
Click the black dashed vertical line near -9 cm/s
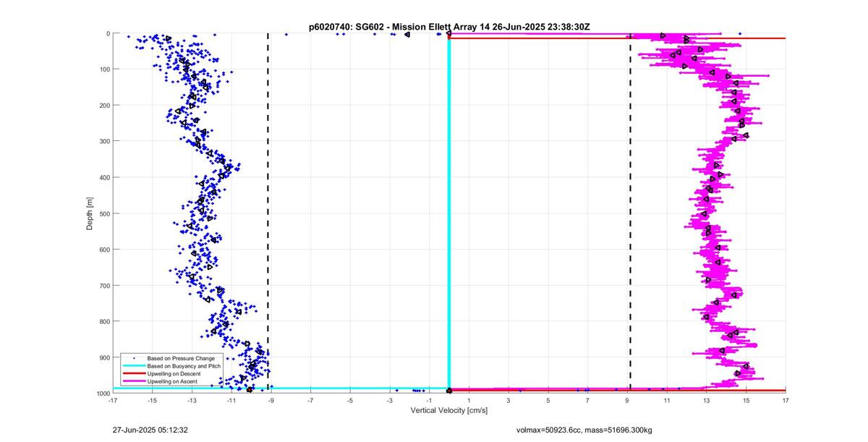point(268,213)
